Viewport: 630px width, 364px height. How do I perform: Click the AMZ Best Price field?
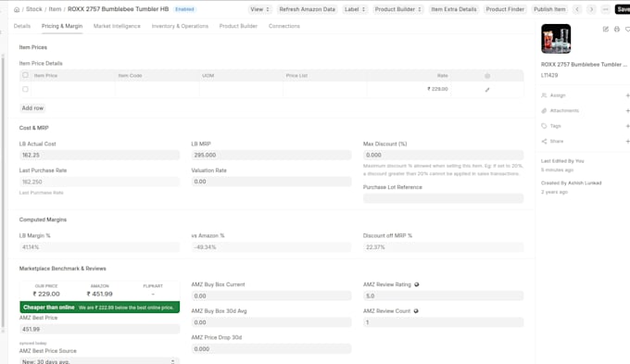[x=99, y=329]
